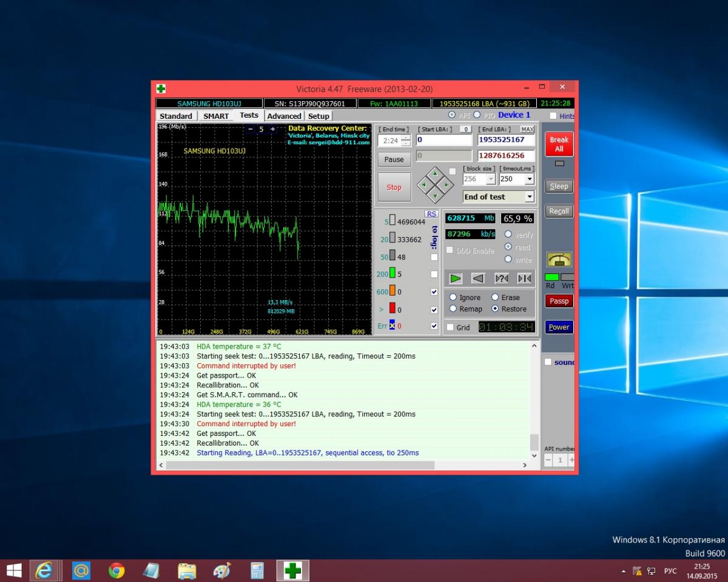Select the Erase error action
Image resolution: width=728 pixels, height=582 pixels.
tap(495, 297)
